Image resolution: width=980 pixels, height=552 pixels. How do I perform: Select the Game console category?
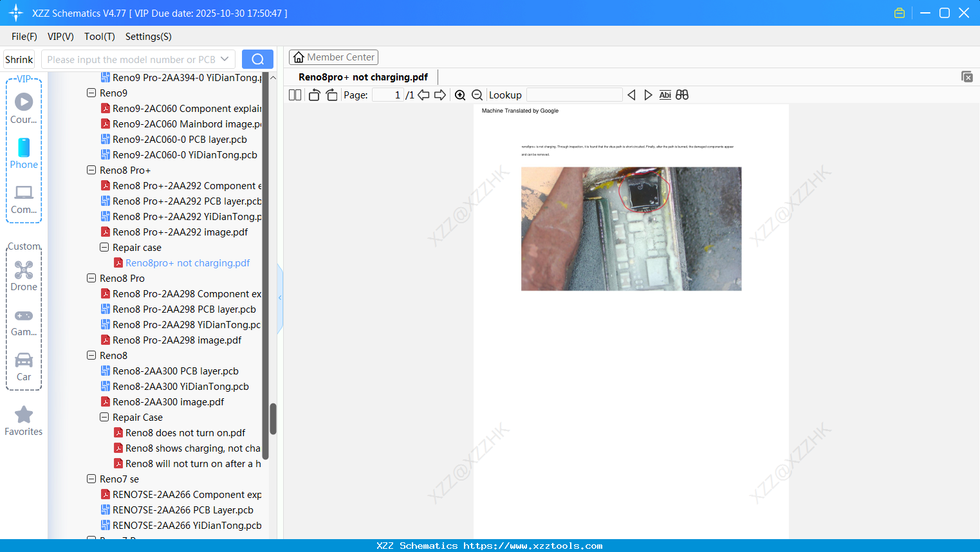click(x=24, y=322)
